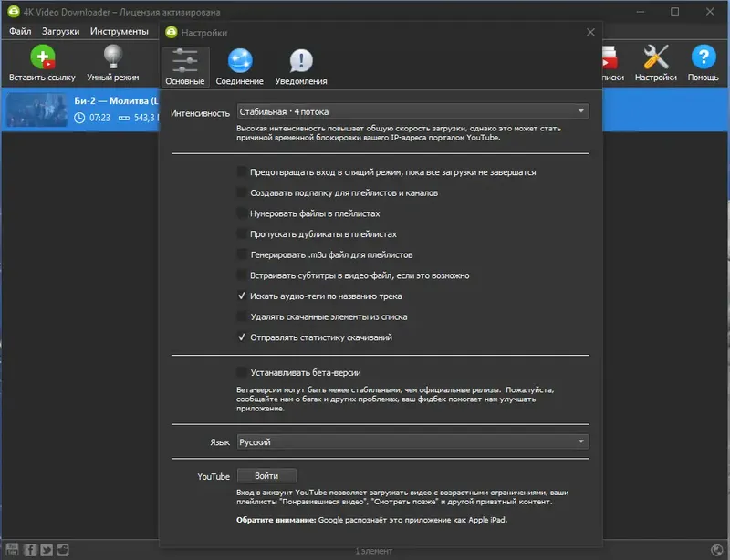Select the Основные sliders tab icon

coord(185,61)
